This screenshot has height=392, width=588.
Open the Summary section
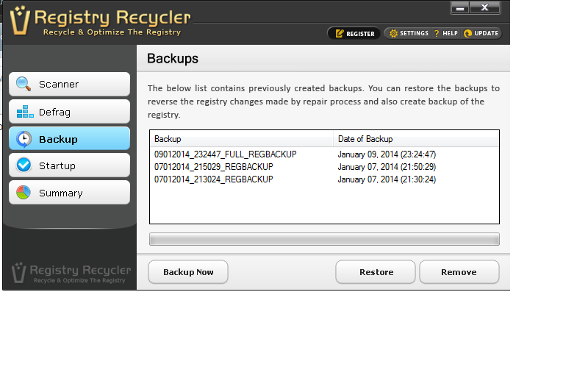point(69,193)
